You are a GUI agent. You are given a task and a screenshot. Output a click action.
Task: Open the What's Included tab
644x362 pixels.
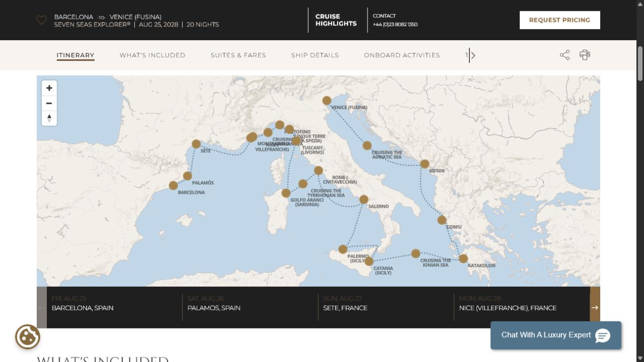pos(152,55)
